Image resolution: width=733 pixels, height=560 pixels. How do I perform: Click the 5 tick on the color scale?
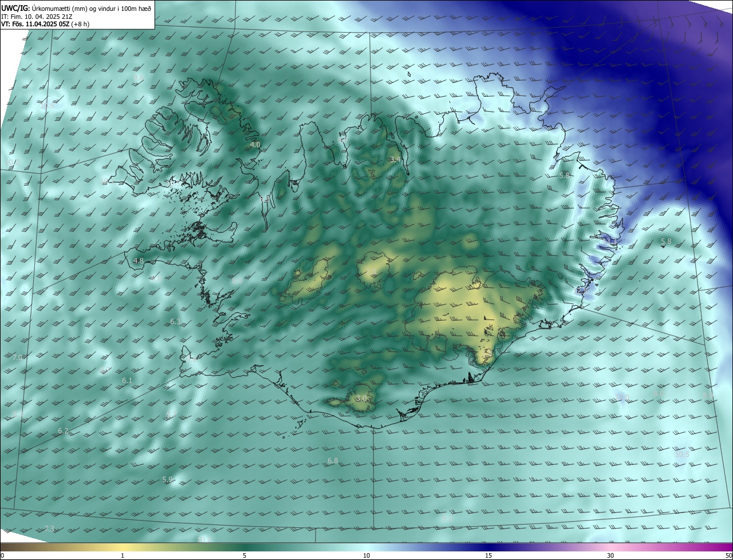pyautogui.click(x=245, y=555)
